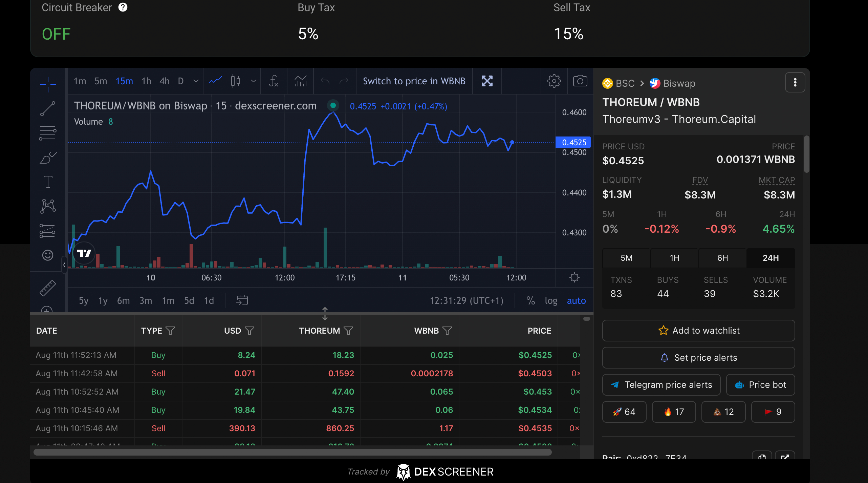Undo the last chart action

click(x=325, y=81)
